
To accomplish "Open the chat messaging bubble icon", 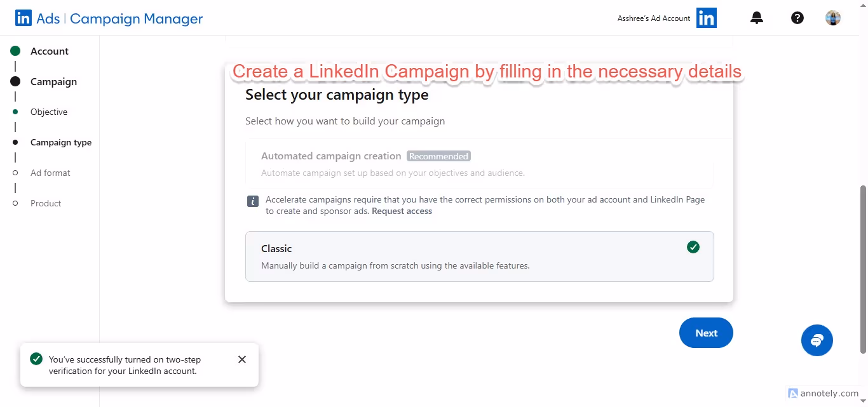I will click(x=817, y=340).
